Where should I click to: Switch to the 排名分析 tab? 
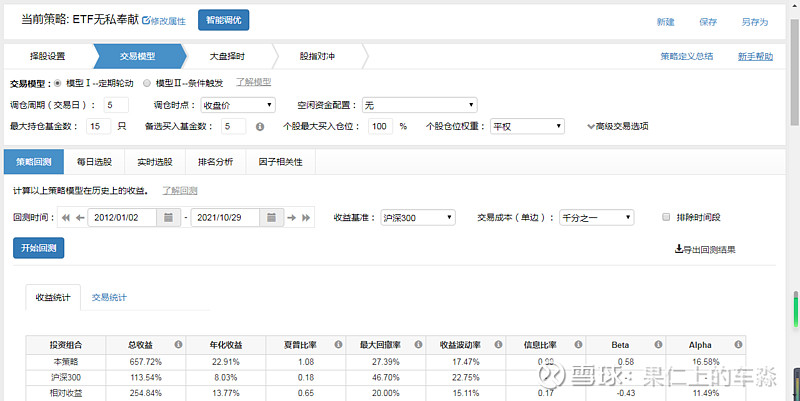coord(216,162)
